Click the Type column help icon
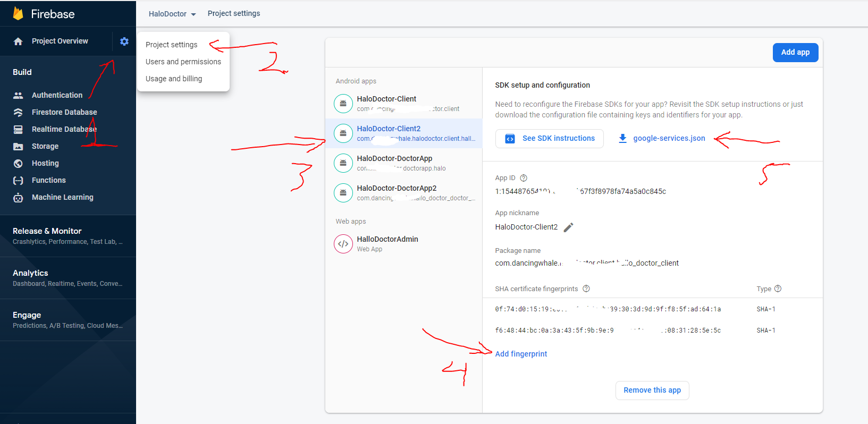The width and height of the screenshot is (868, 424). 778,289
